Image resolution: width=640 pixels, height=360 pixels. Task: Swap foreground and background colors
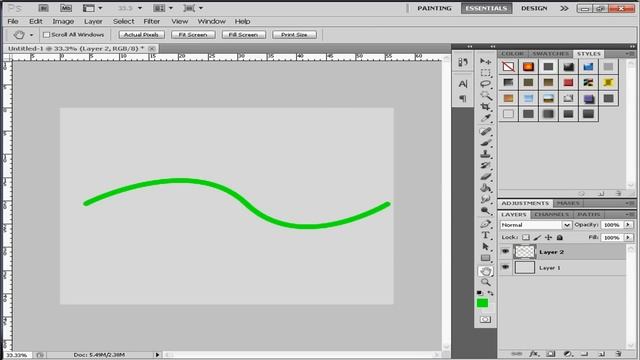(491, 293)
